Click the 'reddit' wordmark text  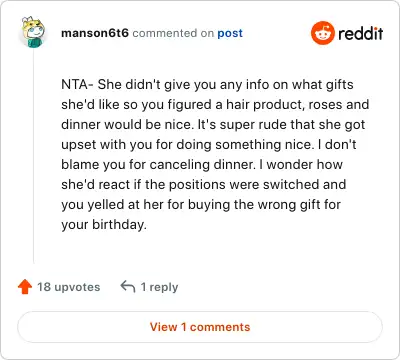360,33
